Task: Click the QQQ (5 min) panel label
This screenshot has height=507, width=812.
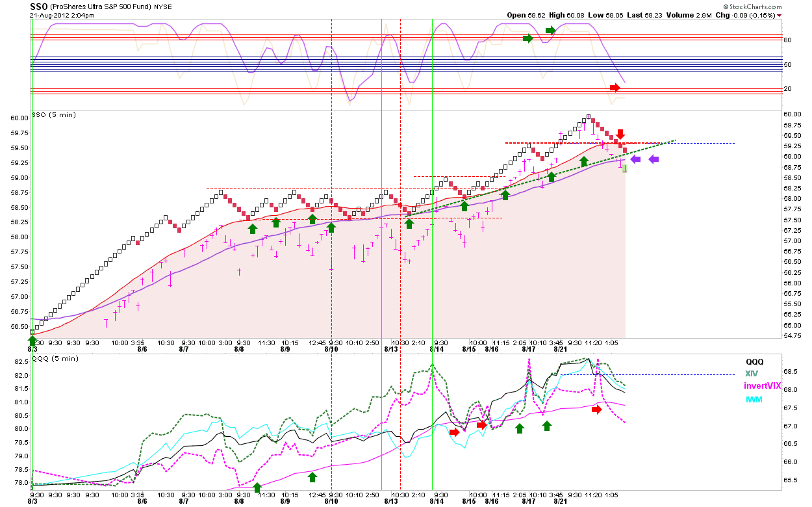Action: pos(55,358)
